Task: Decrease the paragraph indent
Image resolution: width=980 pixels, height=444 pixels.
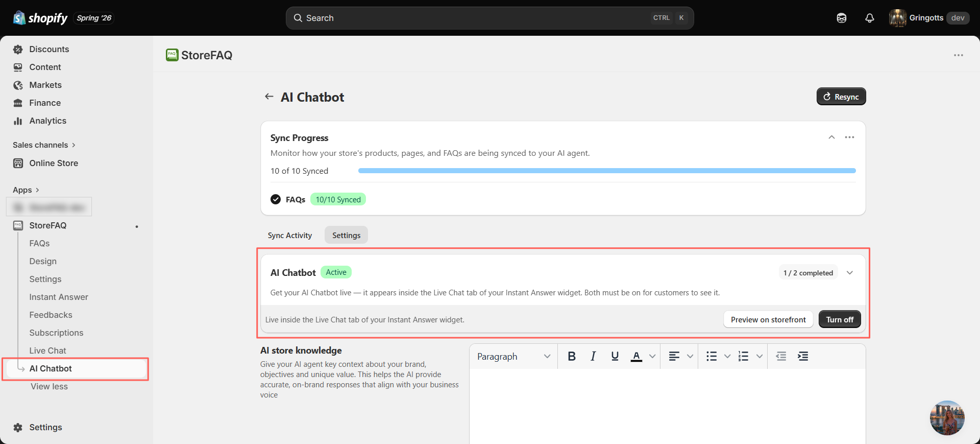Action: (x=781, y=356)
